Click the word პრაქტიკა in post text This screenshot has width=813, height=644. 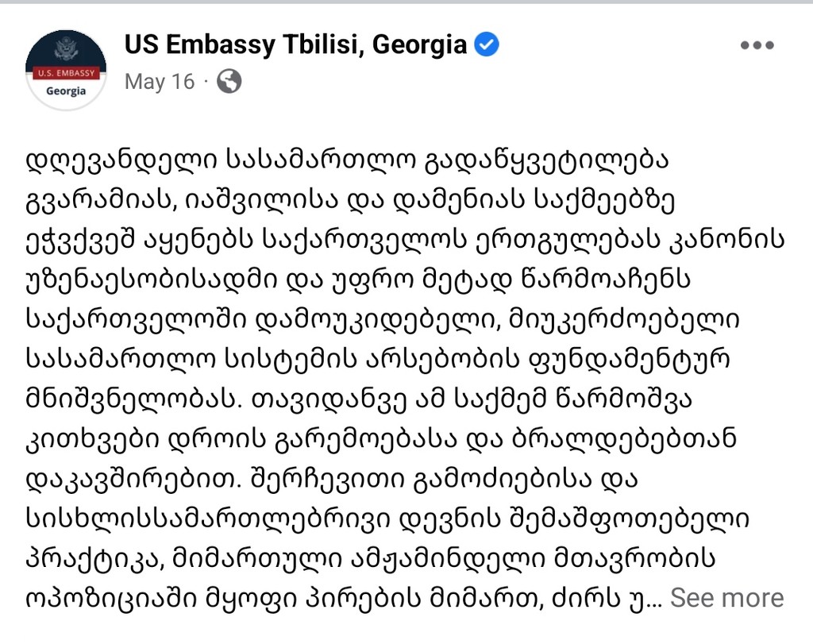[x=94, y=559]
